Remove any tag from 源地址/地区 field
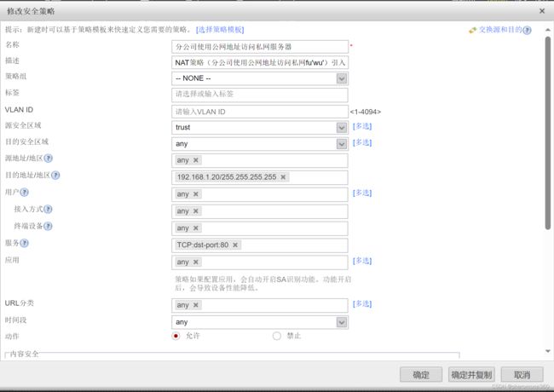Image resolution: width=554 pixels, height=392 pixels. click(x=196, y=160)
